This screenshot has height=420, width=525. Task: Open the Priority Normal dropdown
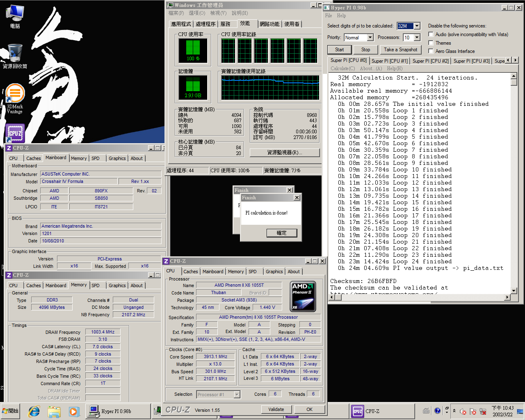[370, 37]
